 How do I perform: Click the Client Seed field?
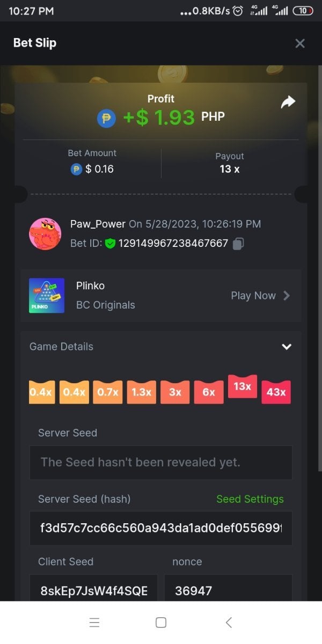(94, 590)
